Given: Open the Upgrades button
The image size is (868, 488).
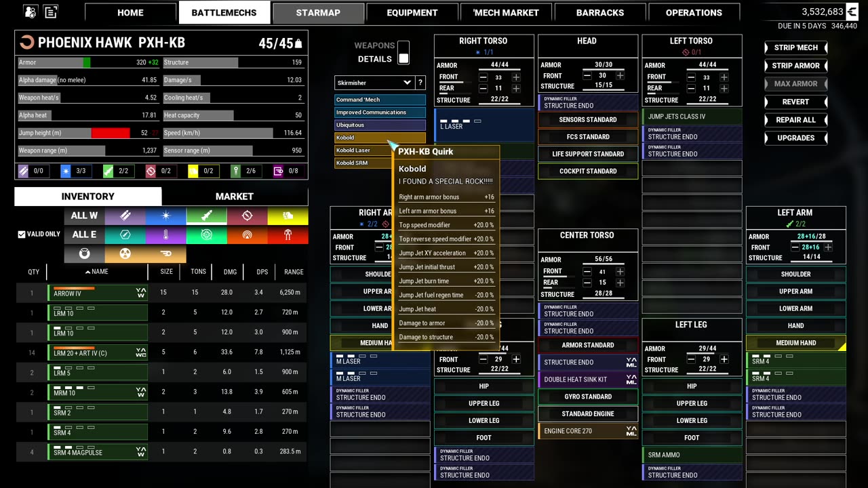Looking at the screenshot, I should 795,138.
